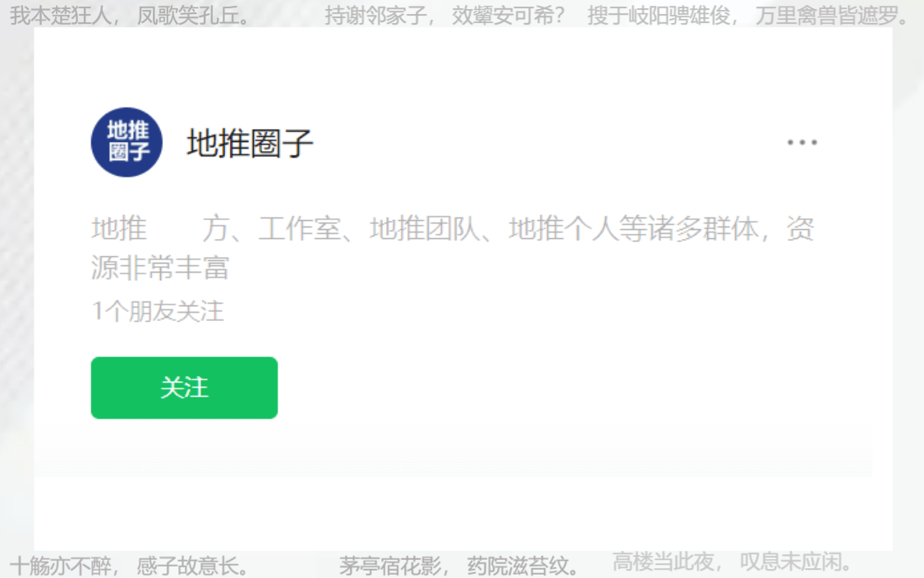Click description line mentioning 工作室、地推团队
This screenshot has width=924, height=578.
click(453, 228)
